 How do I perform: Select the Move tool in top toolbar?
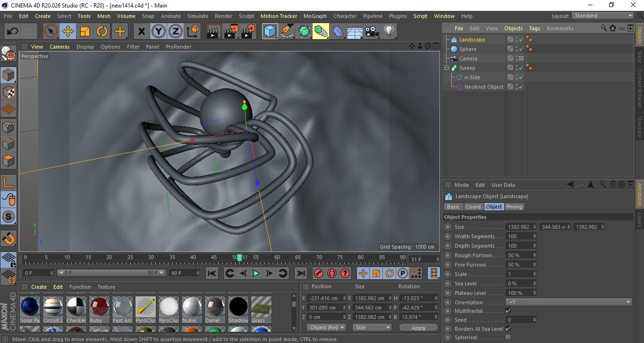click(x=68, y=32)
